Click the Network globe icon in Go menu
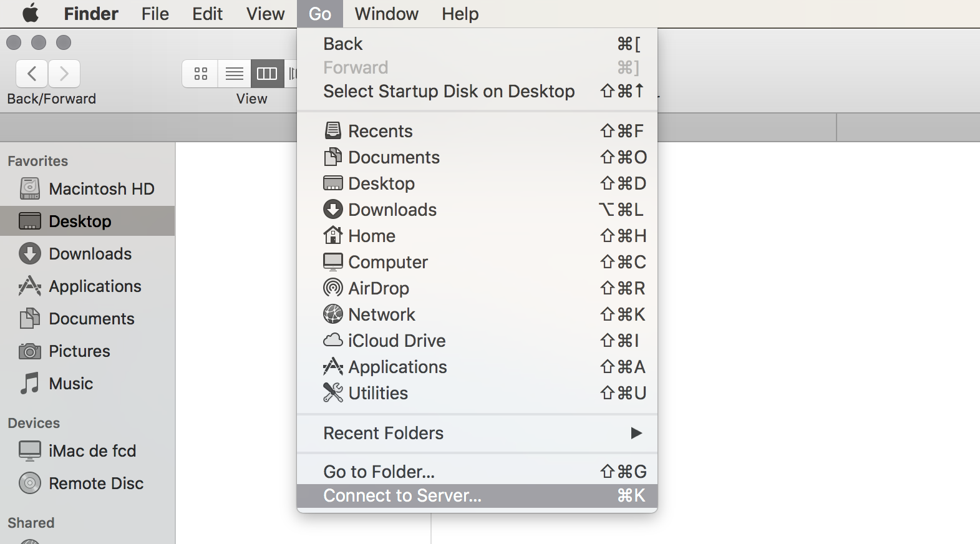980x544 pixels. pyautogui.click(x=333, y=314)
